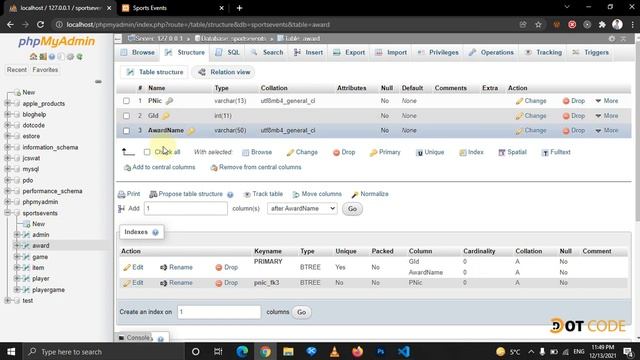Click the reload navigation panel icon in sidebar

click(80, 56)
